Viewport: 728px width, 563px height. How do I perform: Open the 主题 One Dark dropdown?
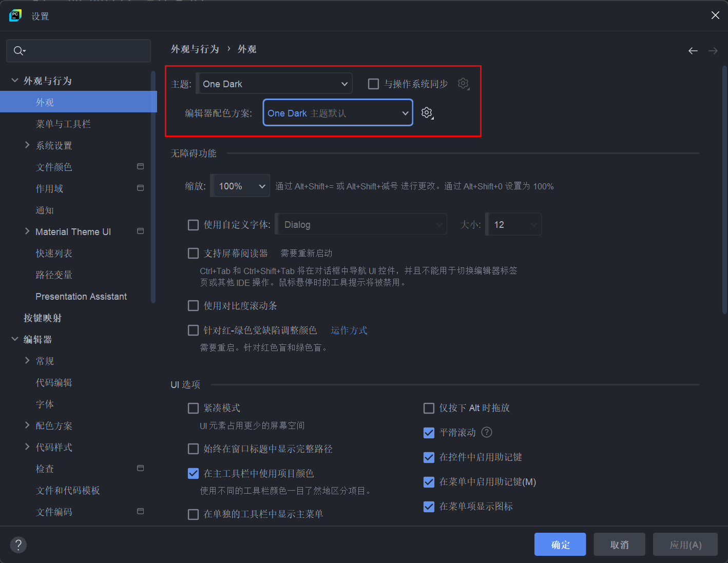point(275,84)
